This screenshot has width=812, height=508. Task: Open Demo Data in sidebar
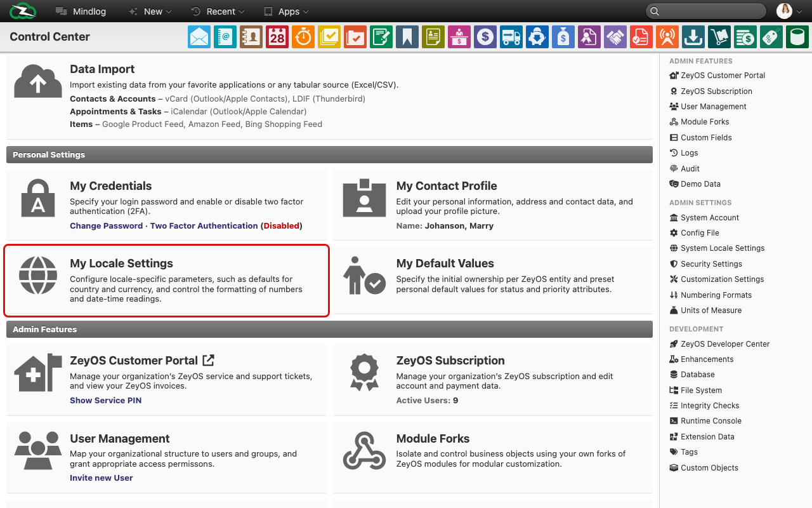[x=695, y=184]
